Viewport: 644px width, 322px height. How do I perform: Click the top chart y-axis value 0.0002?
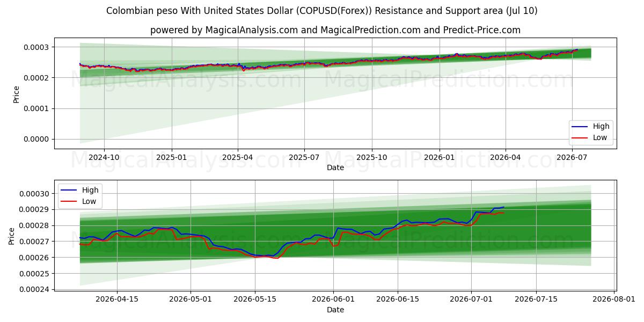point(37,78)
